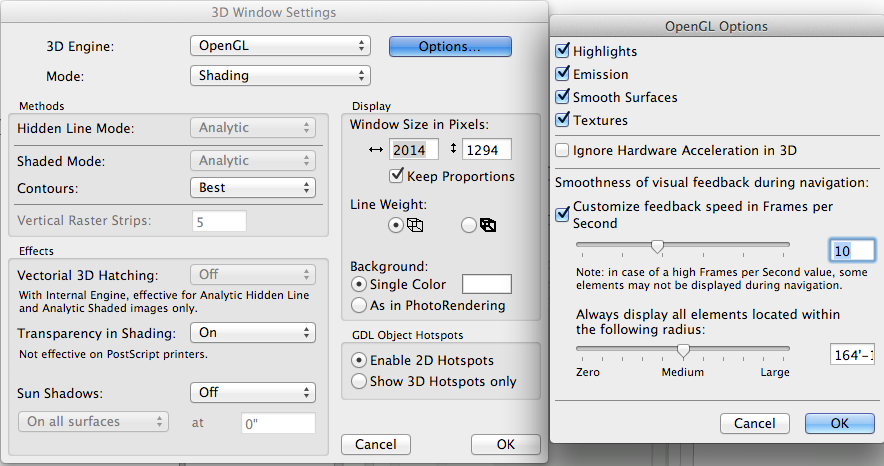Disable the Highlights checkbox

(563, 51)
